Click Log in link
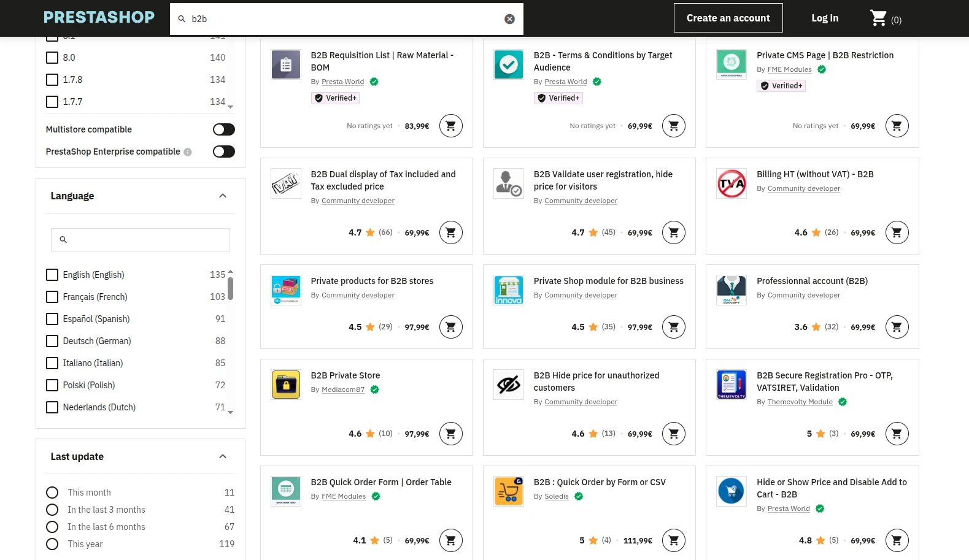 click(x=825, y=18)
